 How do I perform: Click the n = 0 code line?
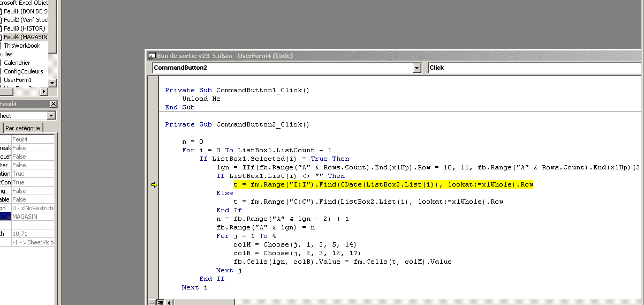pyautogui.click(x=193, y=142)
